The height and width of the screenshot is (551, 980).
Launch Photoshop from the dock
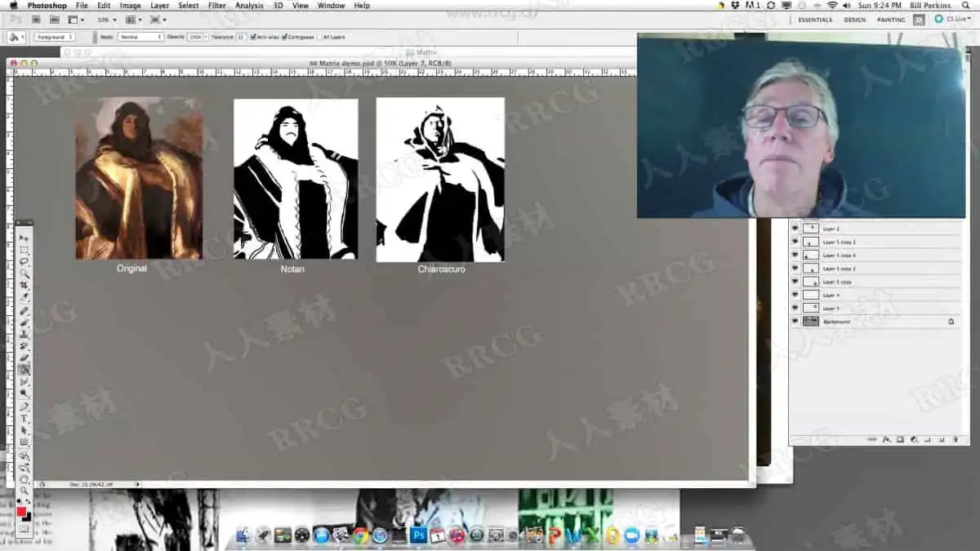(x=418, y=535)
